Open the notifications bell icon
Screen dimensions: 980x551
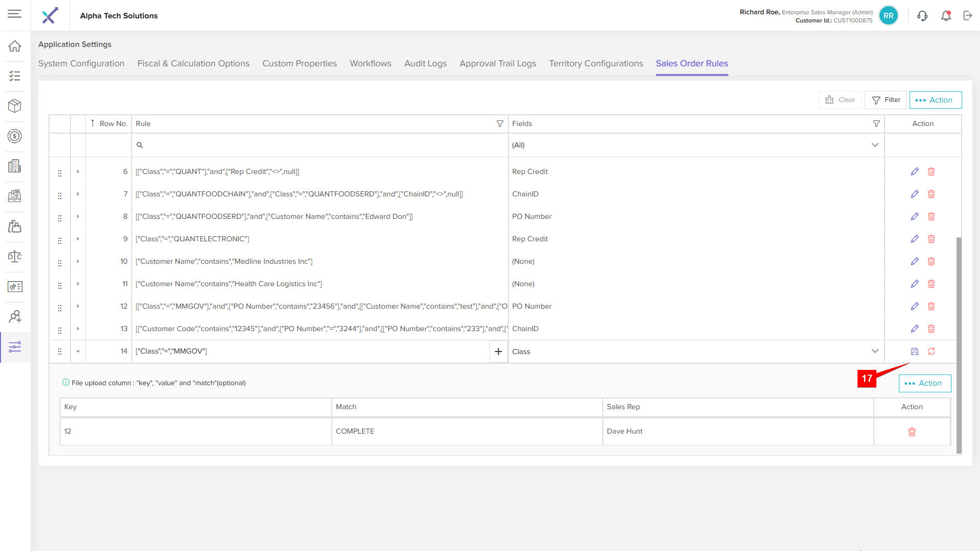946,16
